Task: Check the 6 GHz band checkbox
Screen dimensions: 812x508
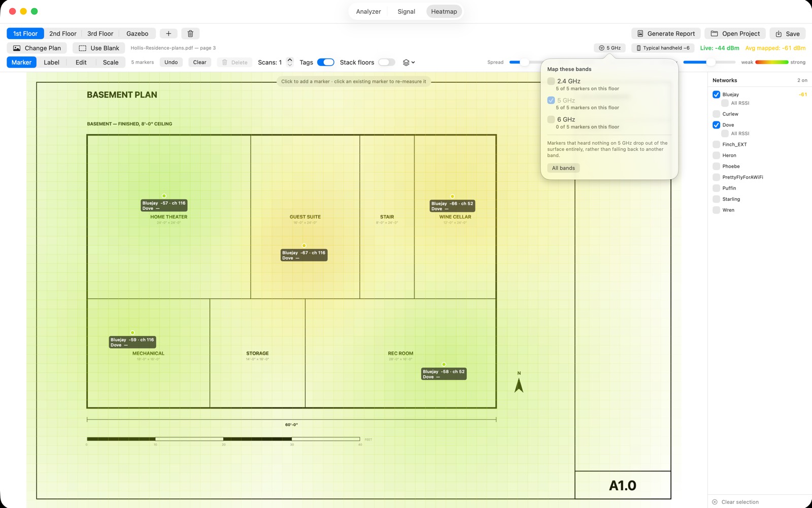Action: (551, 120)
